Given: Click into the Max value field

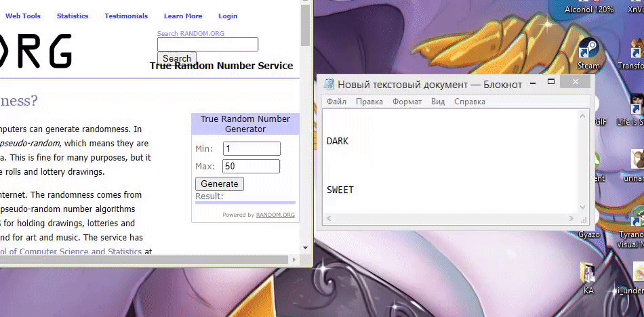Looking at the screenshot, I should (251, 167).
